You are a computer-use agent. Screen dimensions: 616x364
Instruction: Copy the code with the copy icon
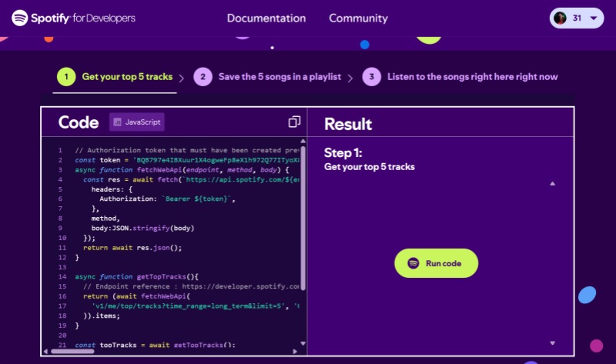coord(294,122)
